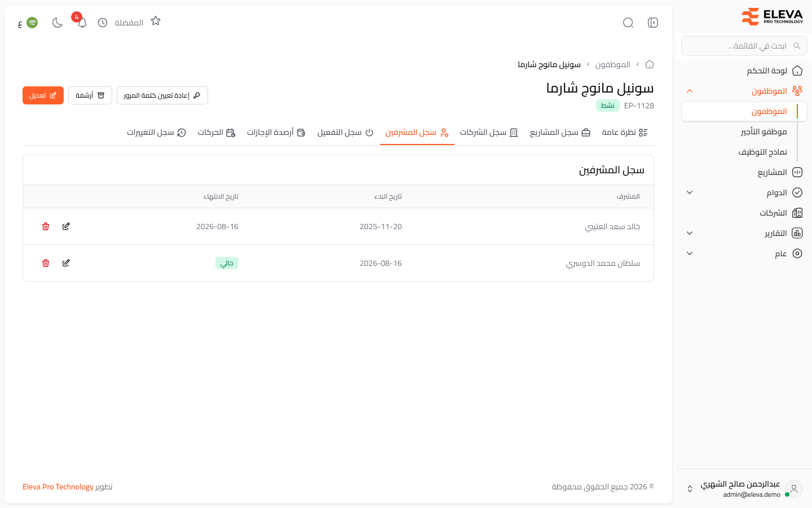The height and width of the screenshot is (508, 812).
Task: Click the أرشفة archive button
Action: click(x=90, y=95)
